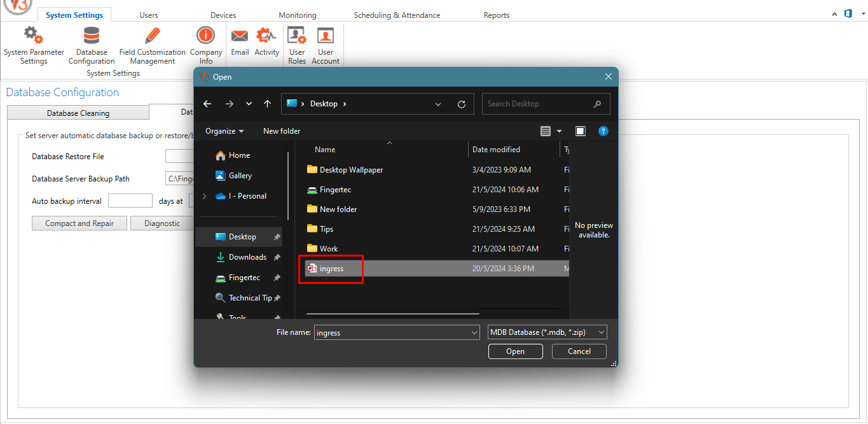
Task: Click the file list horizontal scrollbar
Action: coord(392,313)
